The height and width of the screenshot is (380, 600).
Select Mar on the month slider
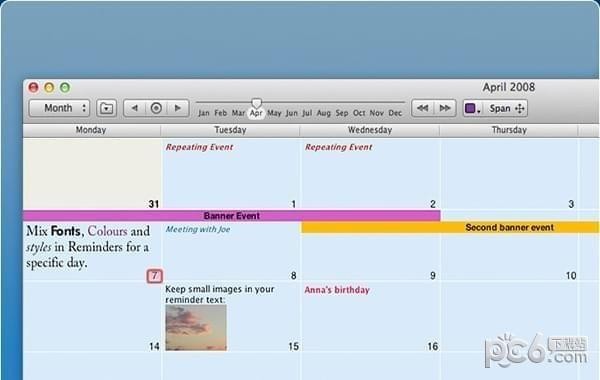[238, 113]
